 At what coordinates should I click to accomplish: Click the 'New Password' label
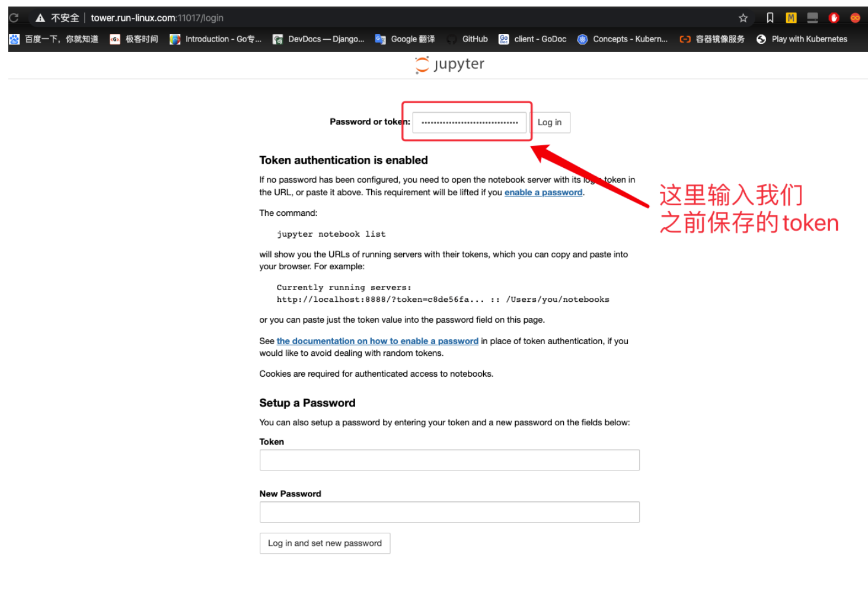pos(290,494)
